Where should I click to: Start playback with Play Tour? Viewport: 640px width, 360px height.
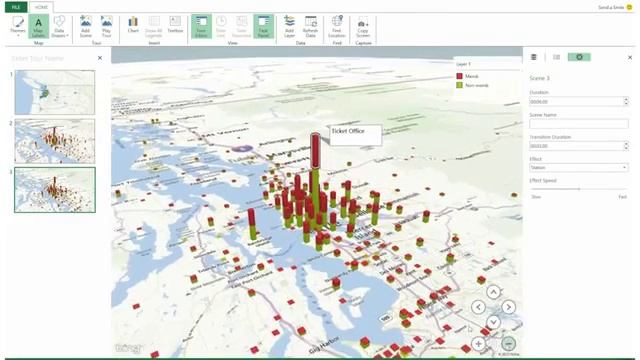click(107, 27)
